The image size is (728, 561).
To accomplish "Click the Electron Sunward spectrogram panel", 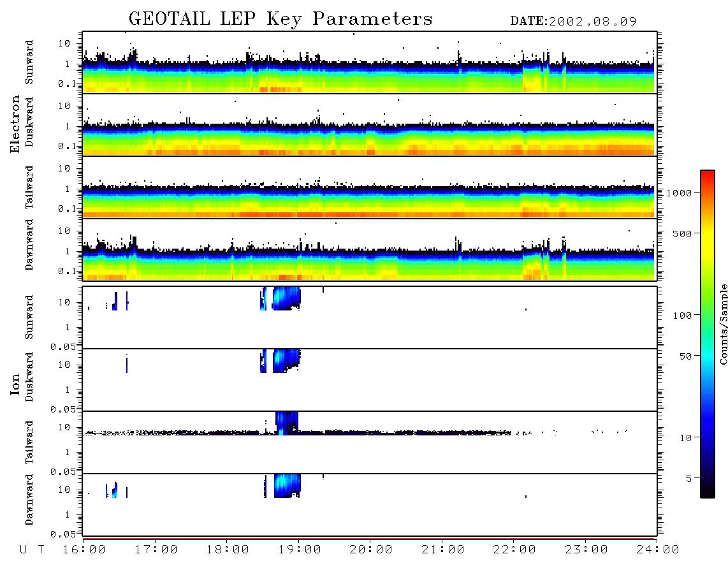I will (370, 62).
